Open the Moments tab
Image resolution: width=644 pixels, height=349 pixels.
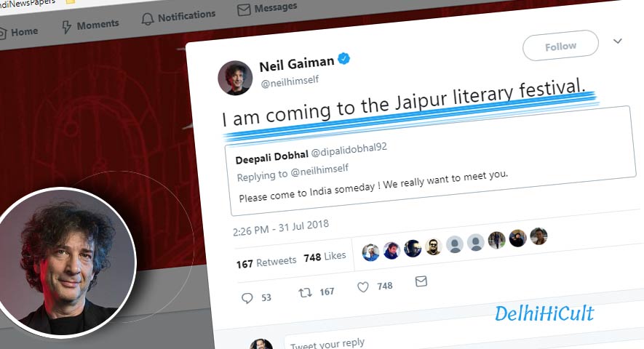click(x=90, y=25)
